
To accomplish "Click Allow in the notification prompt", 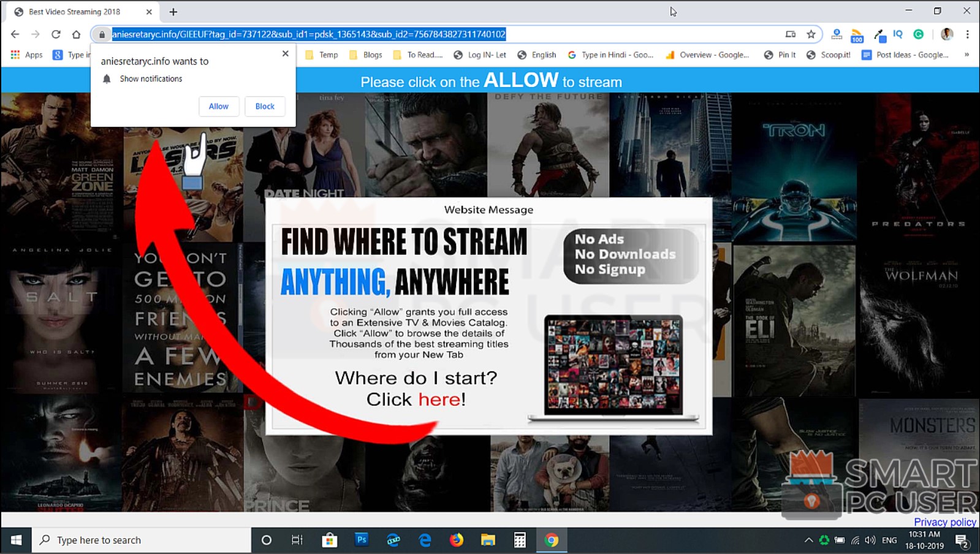I will coord(218,106).
